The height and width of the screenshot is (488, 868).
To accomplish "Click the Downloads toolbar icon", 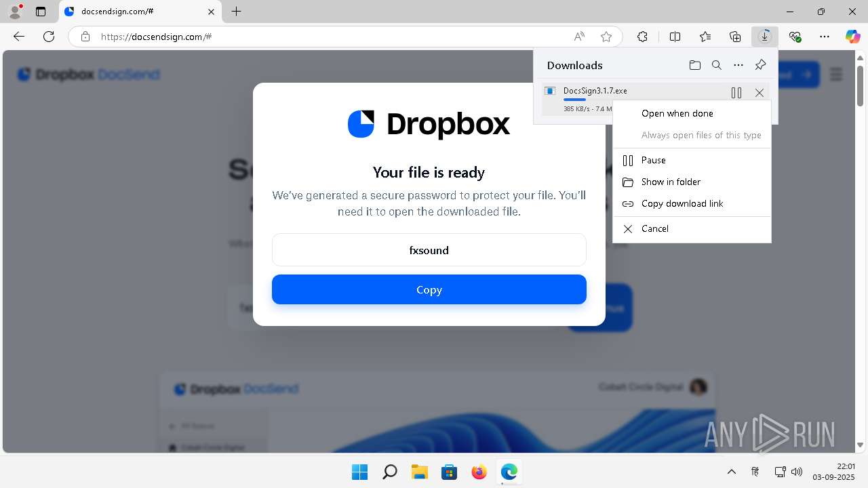I will (x=765, y=37).
